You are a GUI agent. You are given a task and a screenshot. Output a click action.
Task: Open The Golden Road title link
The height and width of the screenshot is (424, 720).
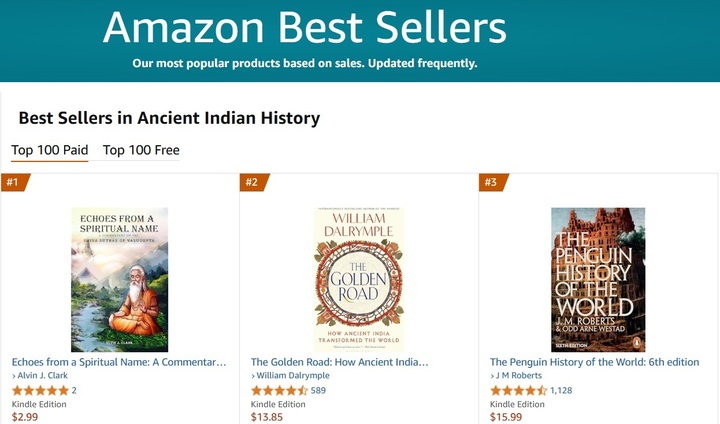point(339,362)
